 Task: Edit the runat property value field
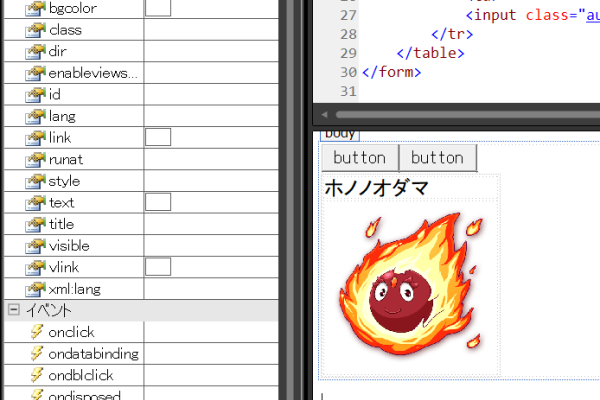tap(211, 159)
